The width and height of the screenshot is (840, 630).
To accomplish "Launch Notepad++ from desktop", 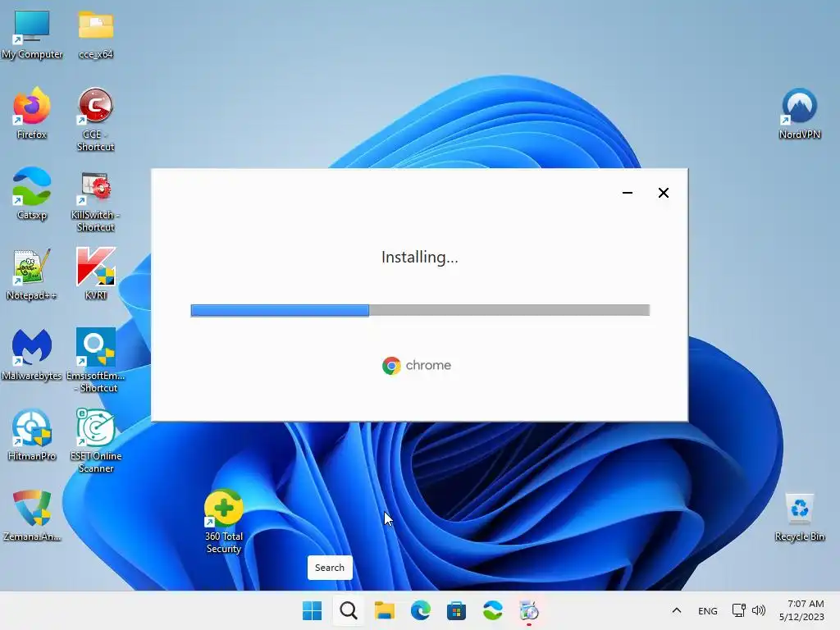I will coord(32,274).
